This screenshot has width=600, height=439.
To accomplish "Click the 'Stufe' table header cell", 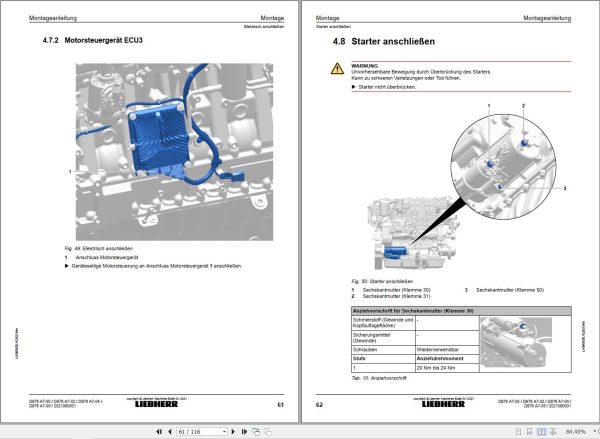I will coord(383,359).
